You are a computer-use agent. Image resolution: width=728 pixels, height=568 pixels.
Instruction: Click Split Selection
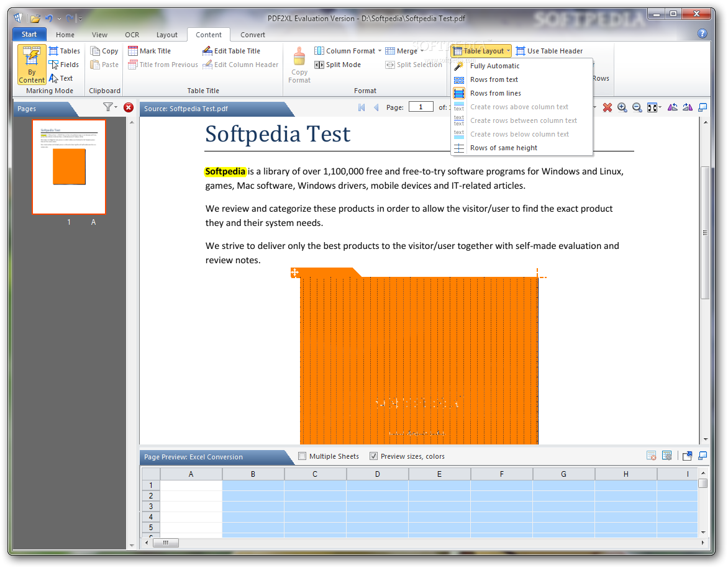tap(414, 65)
